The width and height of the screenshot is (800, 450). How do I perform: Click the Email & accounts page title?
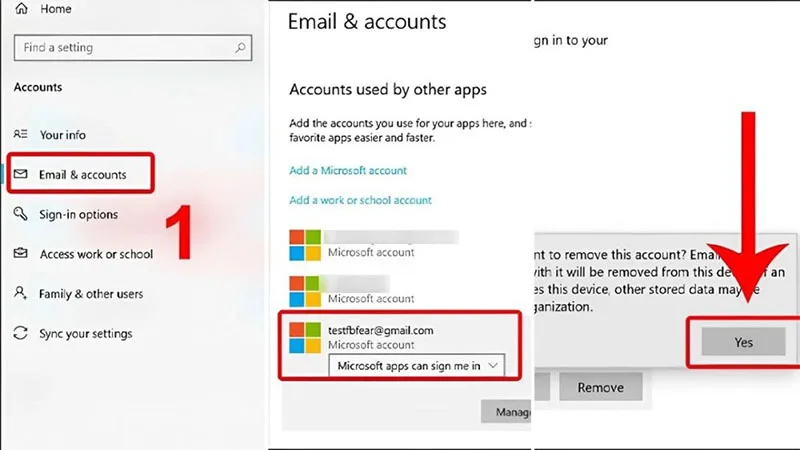click(367, 21)
